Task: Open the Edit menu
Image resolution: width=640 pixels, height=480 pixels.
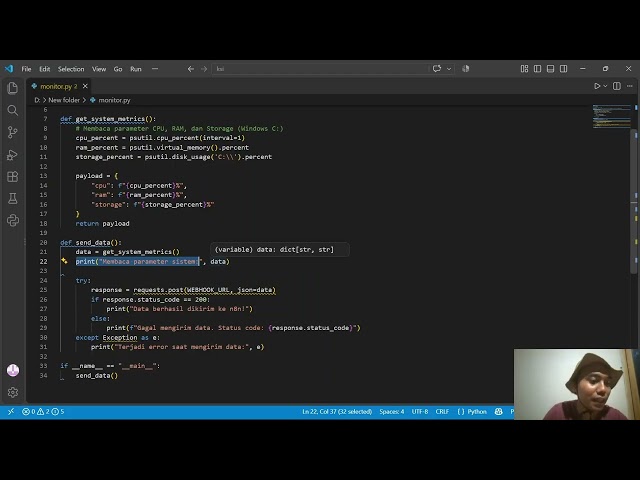Action: [44, 69]
